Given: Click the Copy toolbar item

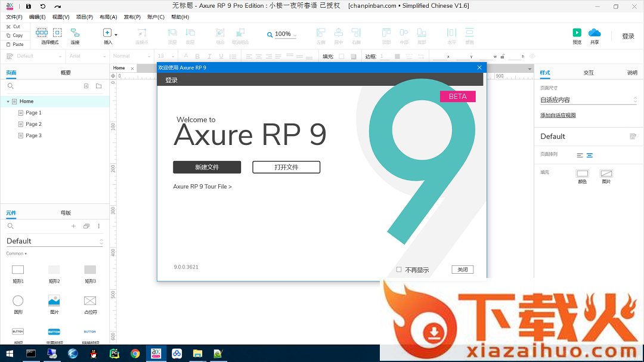Looking at the screenshot, I should tap(14, 35).
